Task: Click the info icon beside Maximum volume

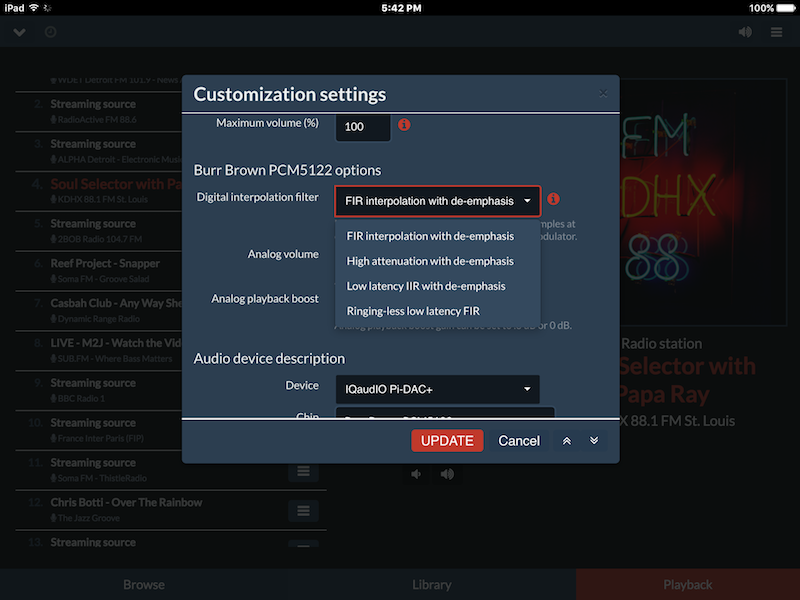Action: pos(404,124)
